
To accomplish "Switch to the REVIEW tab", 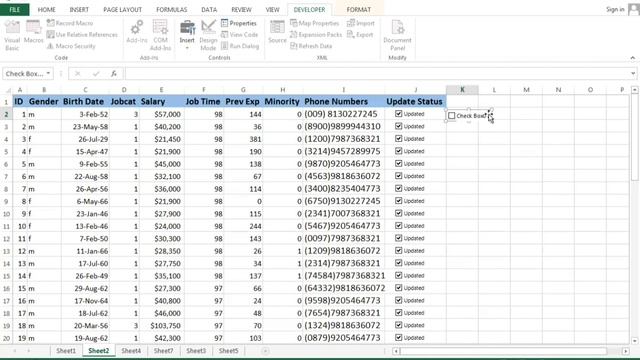I will point(241,9).
